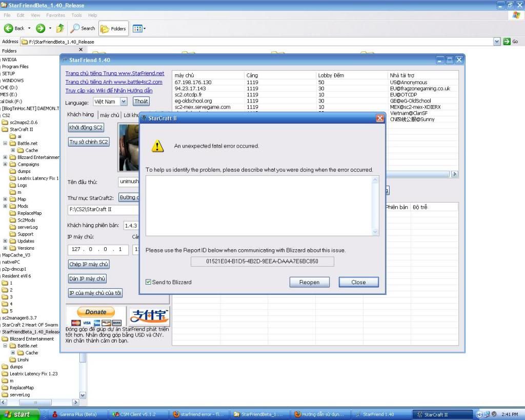Select the server row sc2.otcdp.fr
This screenshot has height=420, width=525.
point(315,95)
